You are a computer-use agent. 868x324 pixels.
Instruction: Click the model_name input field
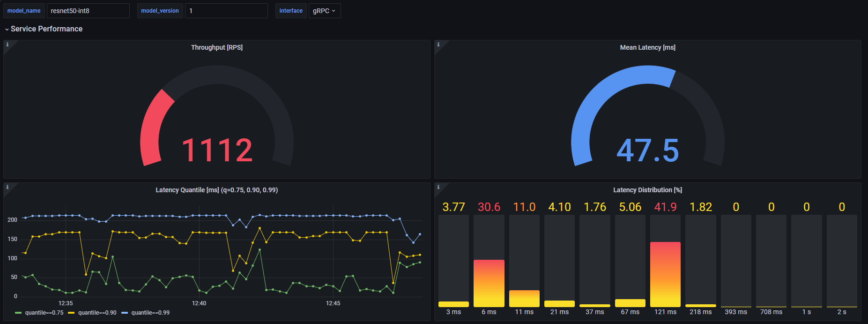click(88, 11)
